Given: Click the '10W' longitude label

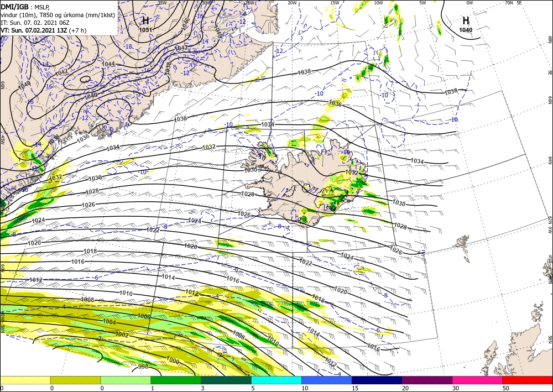Looking at the screenshot, I should pyautogui.click(x=378, y=3).
